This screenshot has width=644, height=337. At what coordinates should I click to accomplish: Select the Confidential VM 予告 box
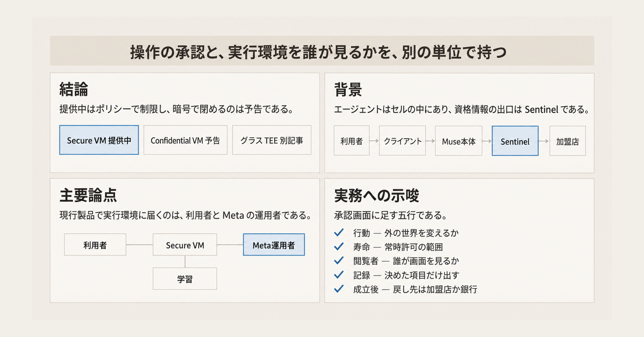[x=185, y=140]
